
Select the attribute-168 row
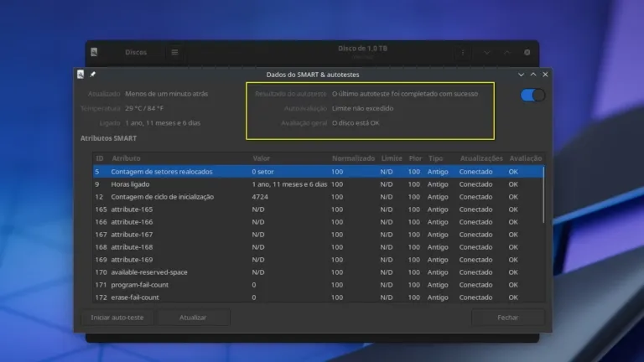tap(318, 247)
